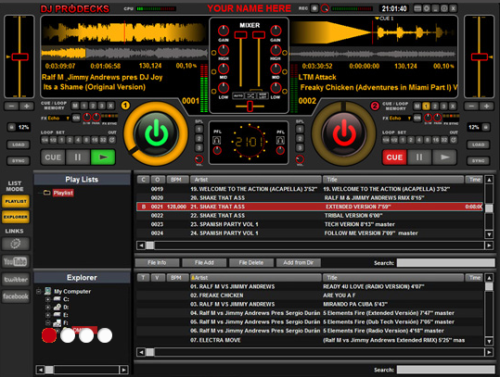Start deck 1 with green play button
Image resolution: width=500 pixels, height=377 pixels.
tap(103, 157)
